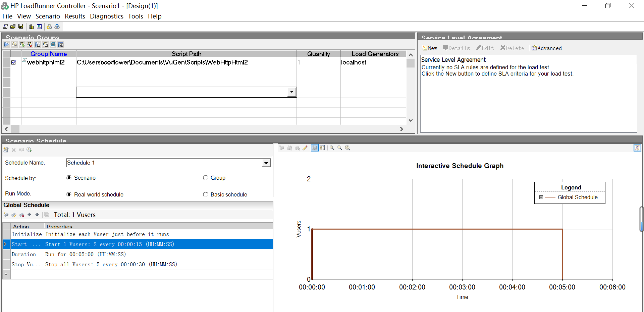Click graph full screen icon
Screen dimensions: 644x312
[x=322, y=148]
